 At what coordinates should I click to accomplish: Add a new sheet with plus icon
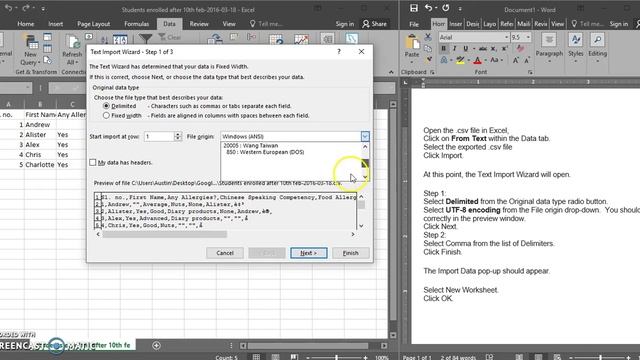156,345
